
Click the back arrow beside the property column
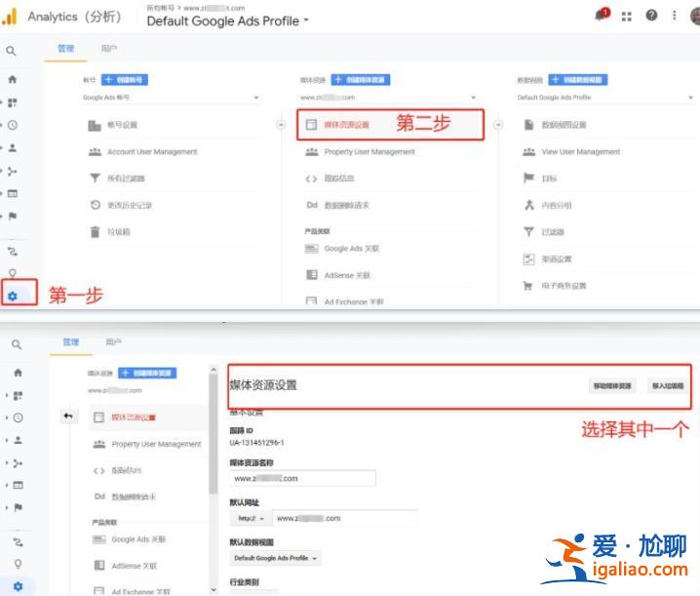[68, 417]
